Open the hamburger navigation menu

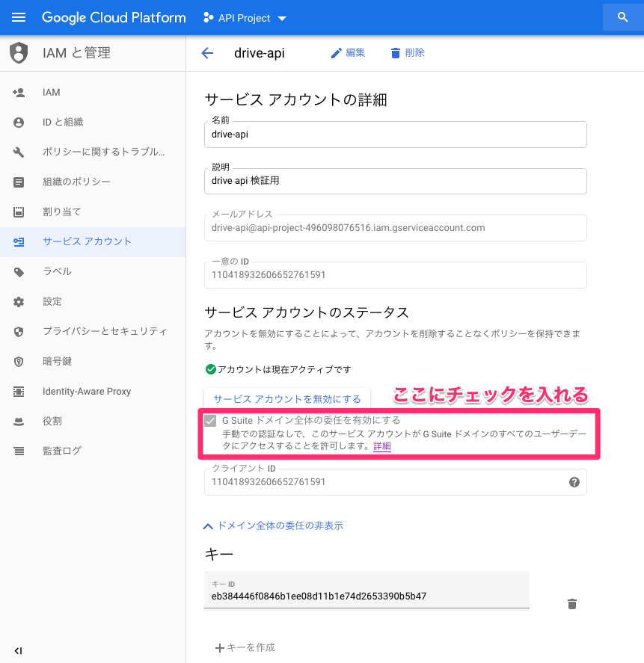pos(19,17)
